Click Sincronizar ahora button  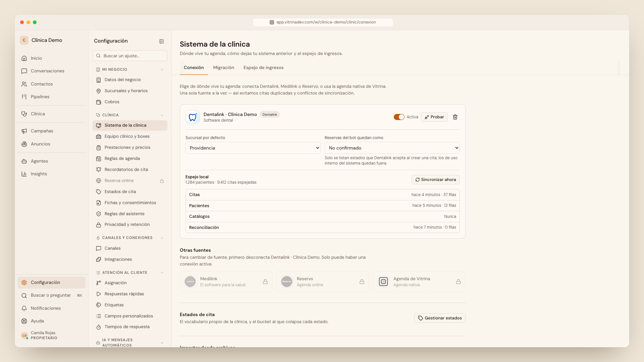(436, 180)
